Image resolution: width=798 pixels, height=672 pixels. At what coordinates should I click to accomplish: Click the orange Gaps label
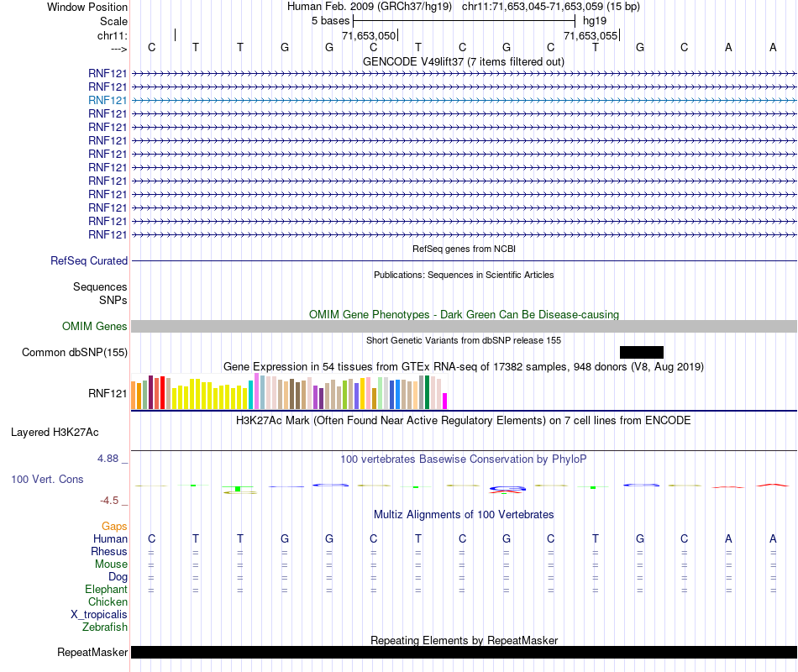pyautogui.click(x=114, y=527)
